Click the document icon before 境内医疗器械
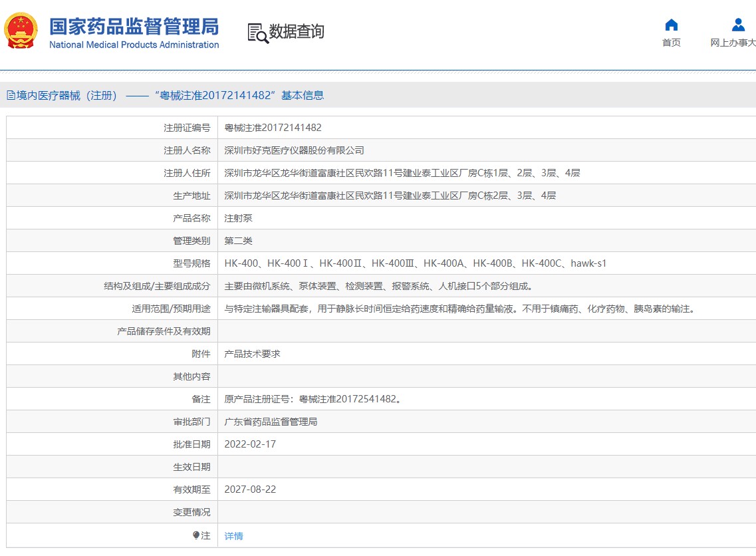This screenshot has height=556, width=756. point(11,96)
